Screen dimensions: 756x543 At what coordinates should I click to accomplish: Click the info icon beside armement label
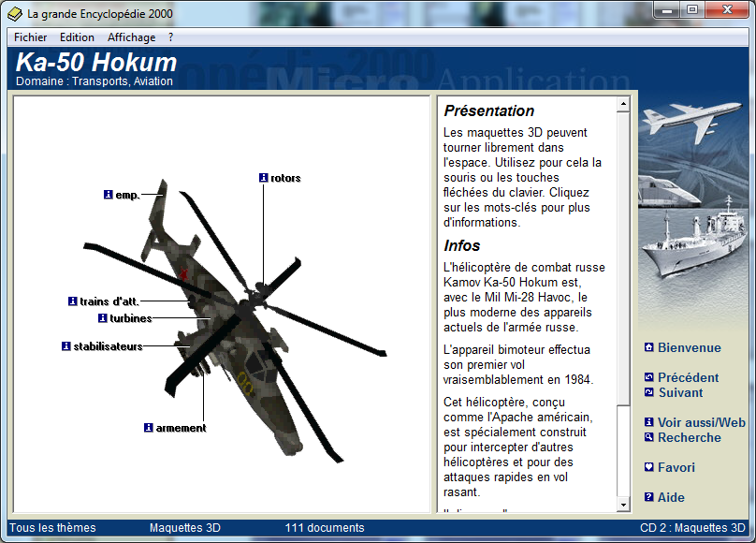coord(149,428)
